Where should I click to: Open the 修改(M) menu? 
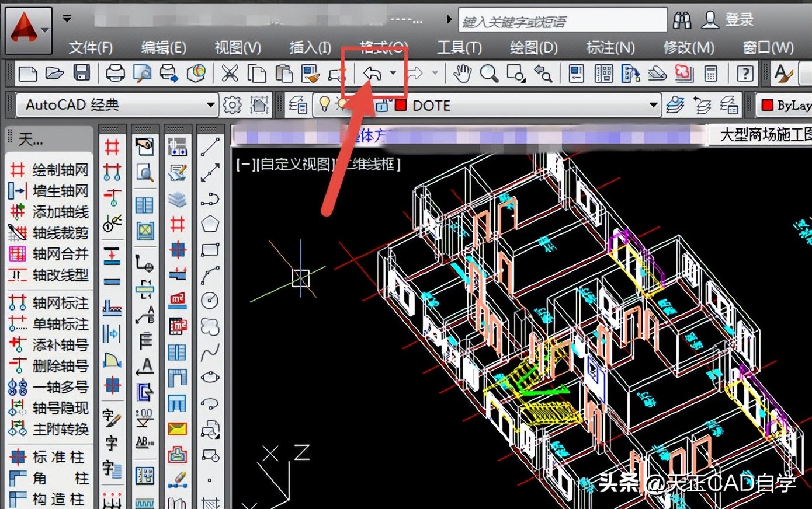(689, 48)
